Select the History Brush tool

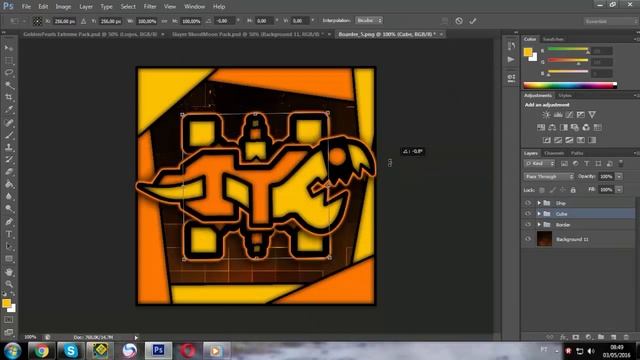point(9,160)
